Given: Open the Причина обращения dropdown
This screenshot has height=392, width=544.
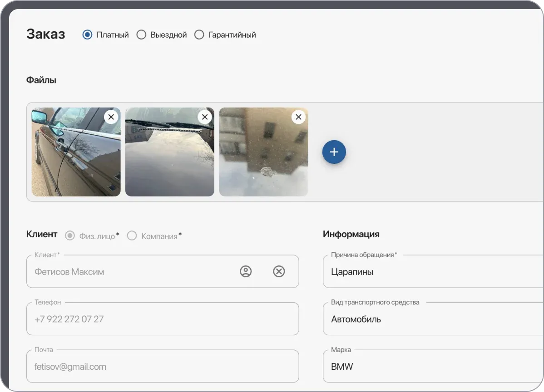Looking at the screenshot, I should pos(431,272).
